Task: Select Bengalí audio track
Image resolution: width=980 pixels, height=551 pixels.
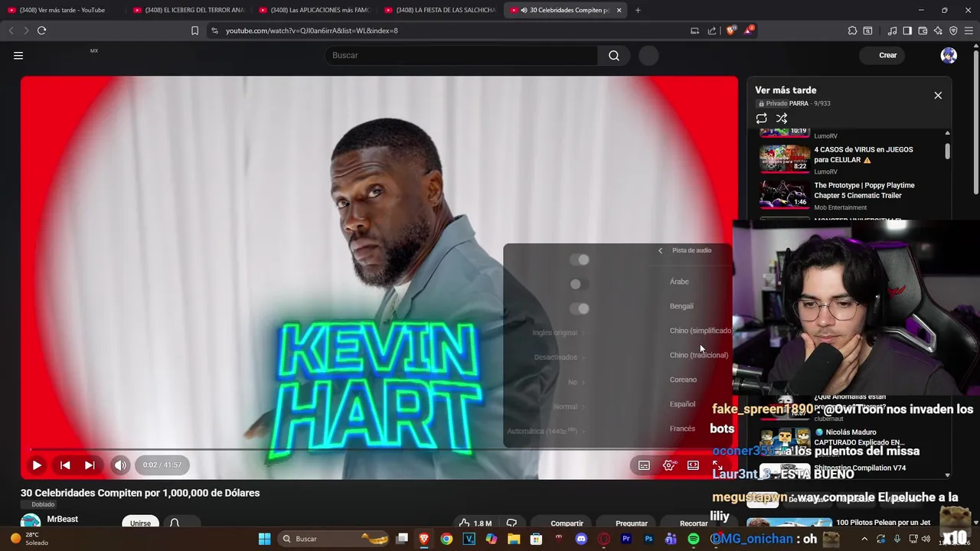Action: click(681, 306)
